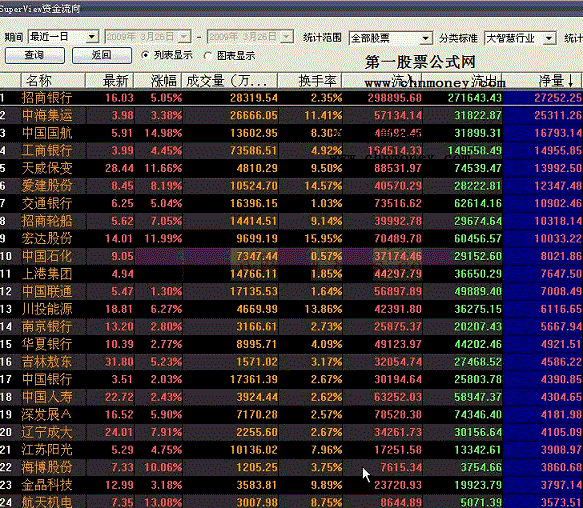The image size is (583, 508).
Task: Select row 中海集运
Action: click(x=292, y=115)
